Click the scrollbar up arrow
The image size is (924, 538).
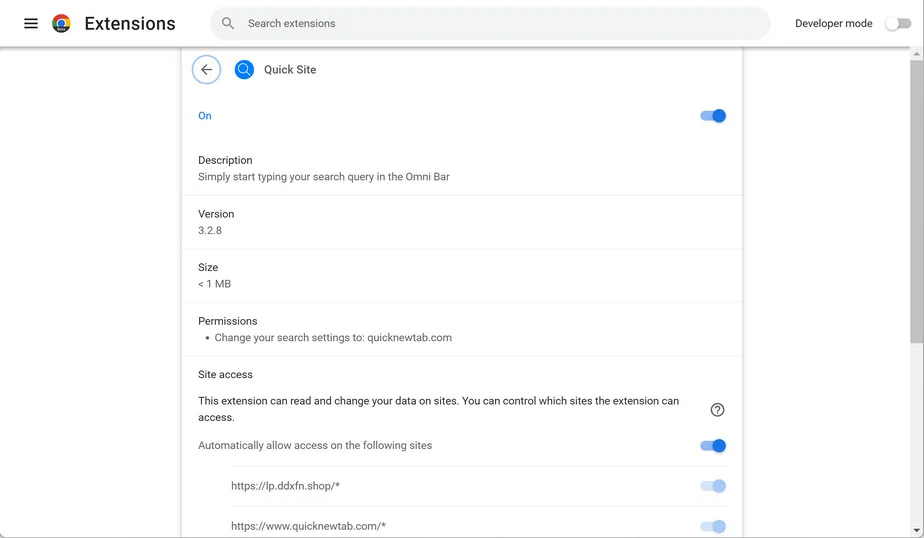tap(916, 54)
